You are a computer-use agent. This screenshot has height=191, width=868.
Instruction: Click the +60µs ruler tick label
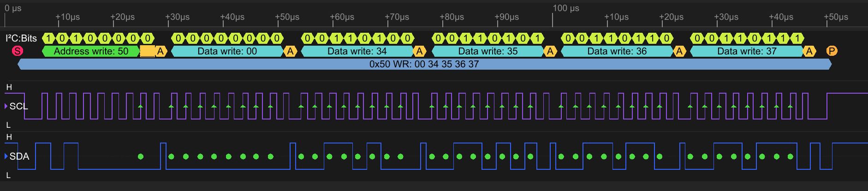pyautogui.click(x=342, y=17)
